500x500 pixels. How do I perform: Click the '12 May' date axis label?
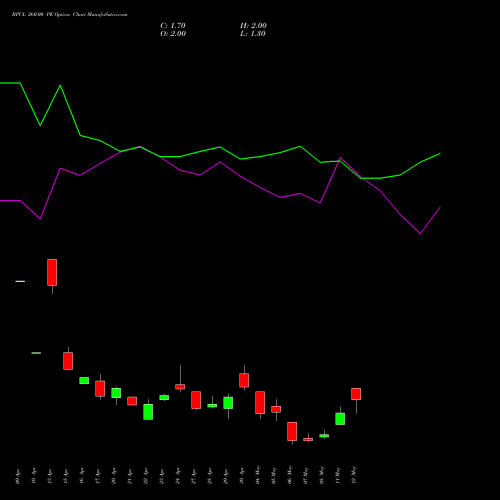(x=354, y=475)
